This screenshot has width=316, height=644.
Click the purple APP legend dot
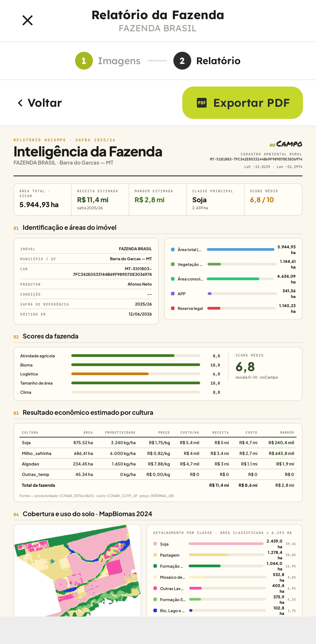[x=173, y=294]
